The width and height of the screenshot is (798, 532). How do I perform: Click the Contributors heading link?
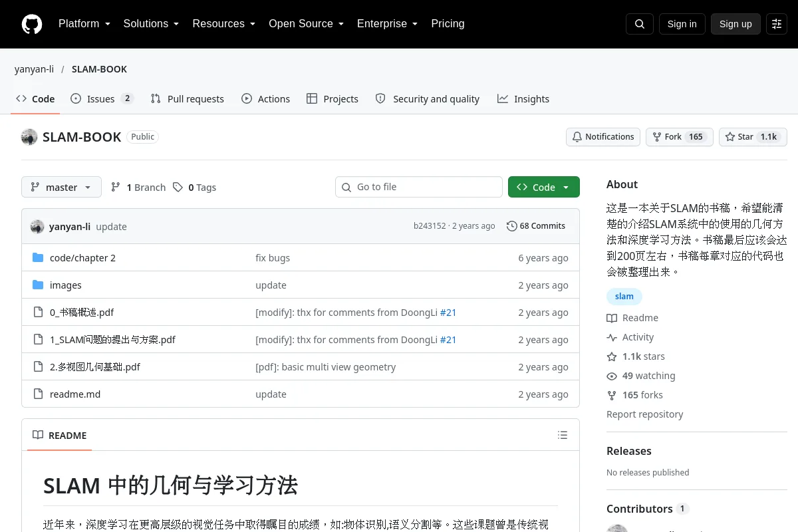point(647,509)
